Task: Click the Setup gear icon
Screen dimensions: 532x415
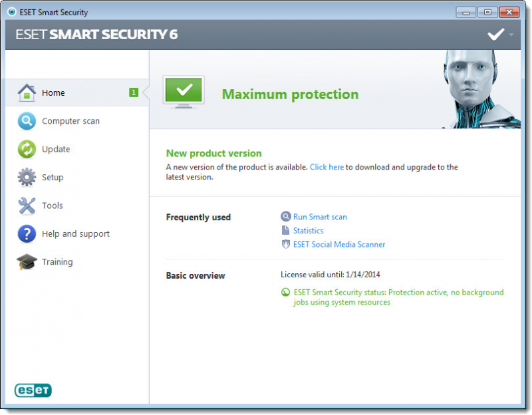Action: pyautogui.click(x=27, y=177)
